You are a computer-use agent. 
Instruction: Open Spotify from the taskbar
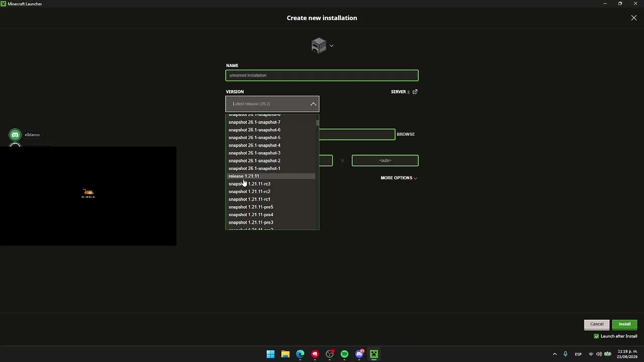tap(345, 354)
